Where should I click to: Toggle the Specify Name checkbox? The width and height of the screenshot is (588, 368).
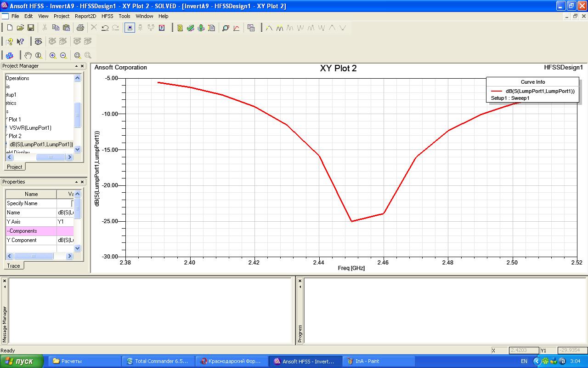pyautogui.click(x=73, y=203)
